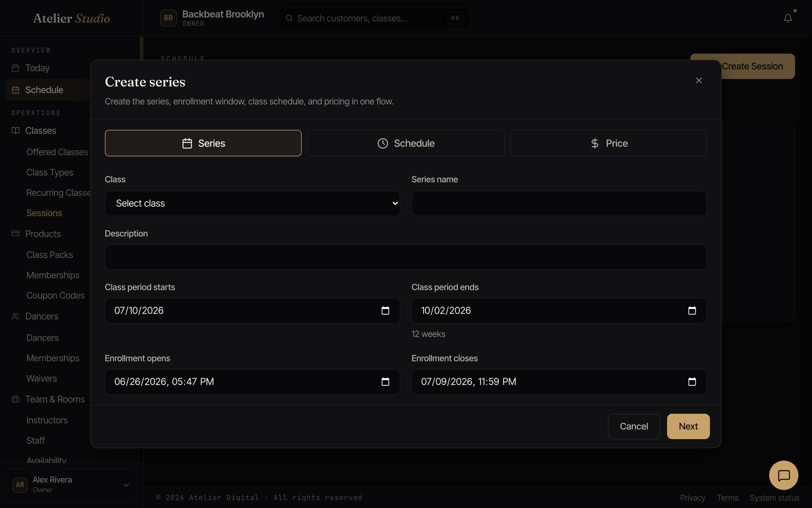Open calendar picker for Enrollment opens
812x508 pixels.
coord(385,382)
